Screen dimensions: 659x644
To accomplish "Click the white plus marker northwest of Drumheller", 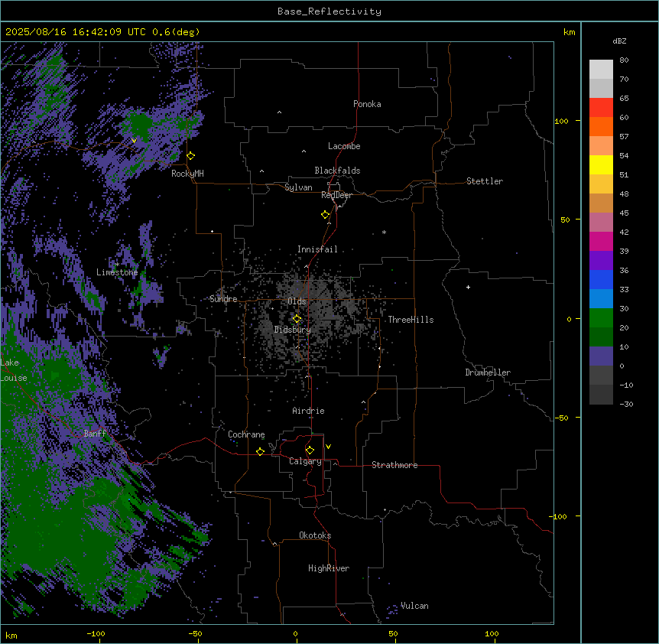I will (x=468, y=287).
